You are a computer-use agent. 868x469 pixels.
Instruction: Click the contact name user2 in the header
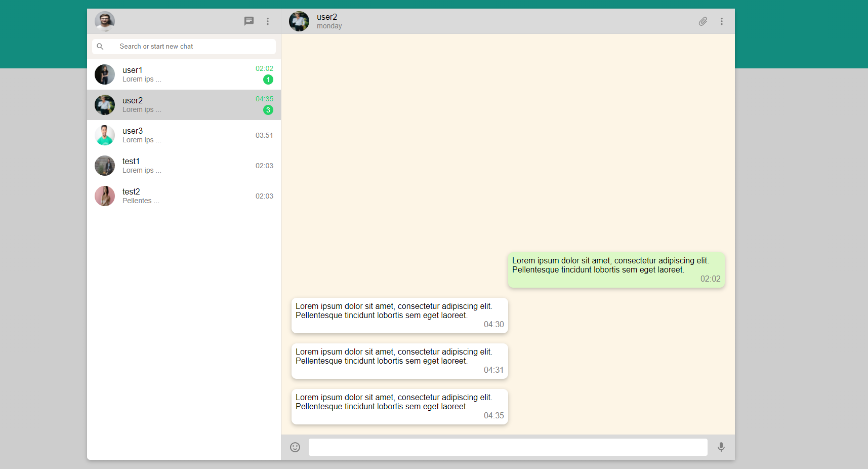click(x=327, y=17)
